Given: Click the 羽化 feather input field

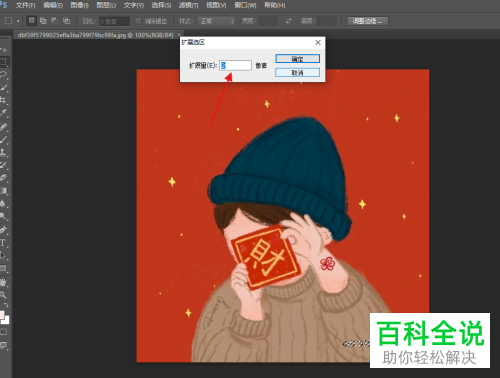Looking at the screenshot, I should 114,21.
